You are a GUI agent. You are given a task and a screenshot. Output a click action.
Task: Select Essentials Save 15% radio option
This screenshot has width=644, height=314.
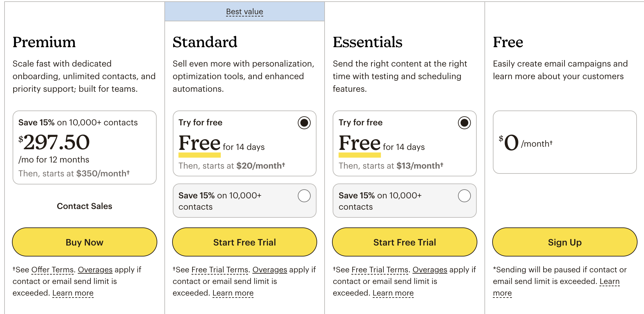coord(464,196)
